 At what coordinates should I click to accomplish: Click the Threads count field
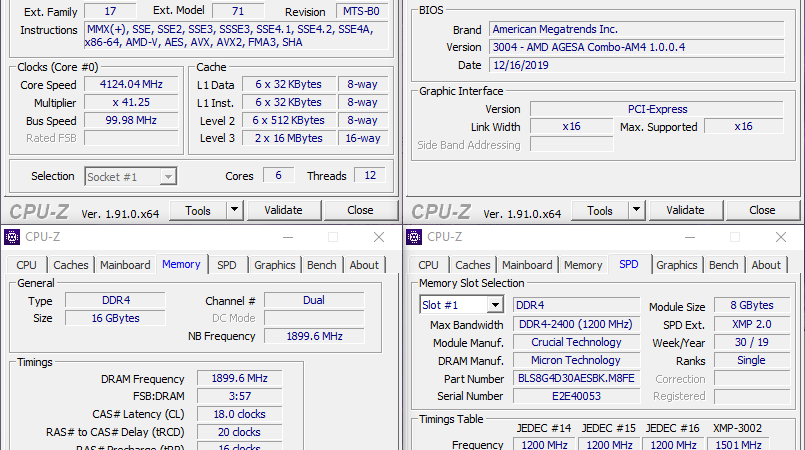coord(370,175)
